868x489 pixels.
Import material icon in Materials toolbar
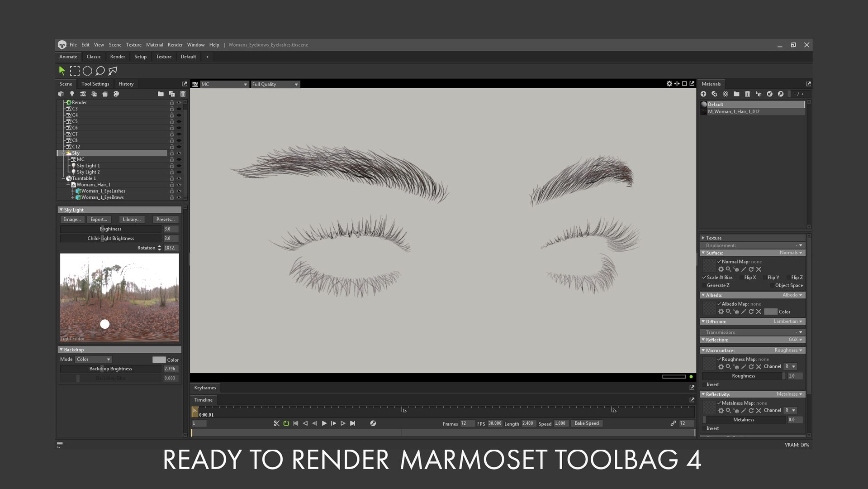pyautogui.click(x=769, y=94)
